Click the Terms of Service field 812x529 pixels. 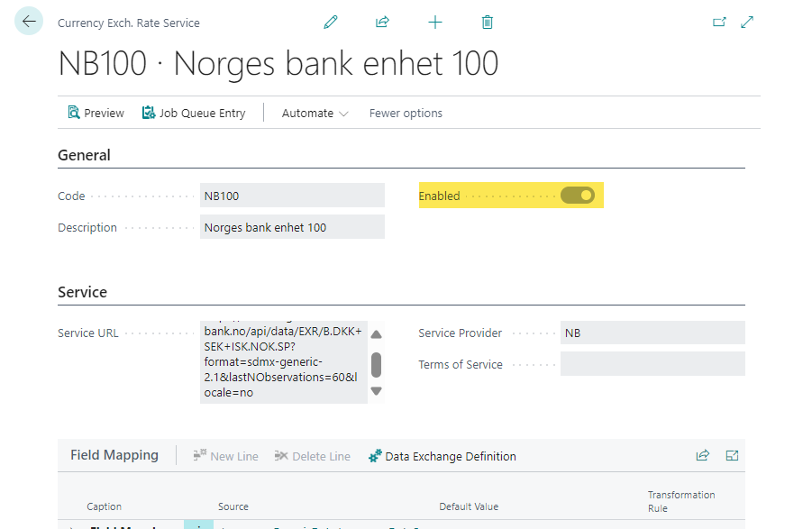(652, 364)
